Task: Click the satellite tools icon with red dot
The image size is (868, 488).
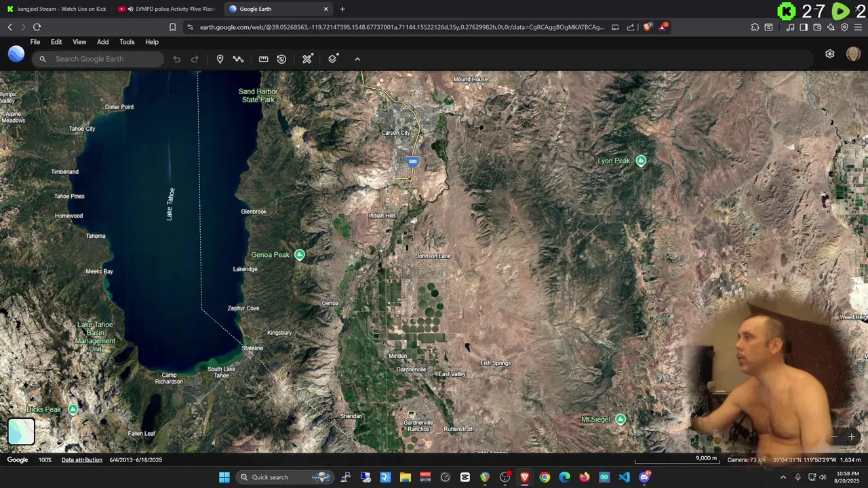Action: (x=307, y=59)
